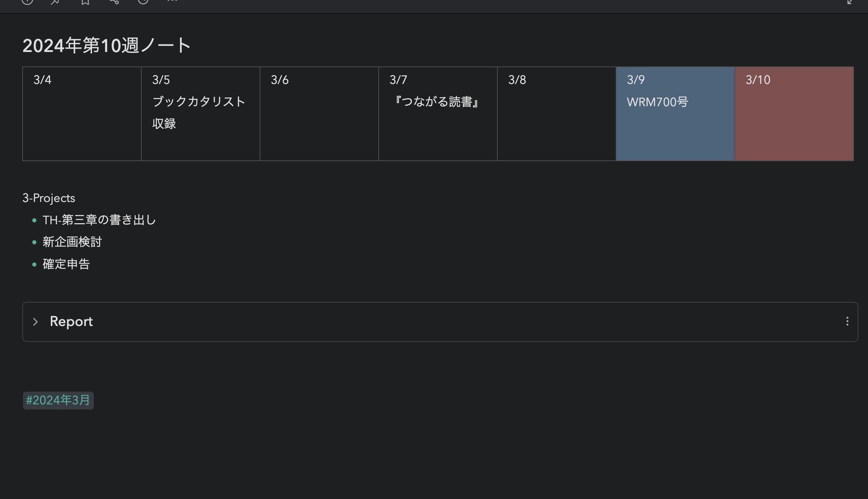Image resolution: width=868 pixels, height=499 pixels.
Task: Collapse the note view with the arrow icon
Action: pos(850,2)
